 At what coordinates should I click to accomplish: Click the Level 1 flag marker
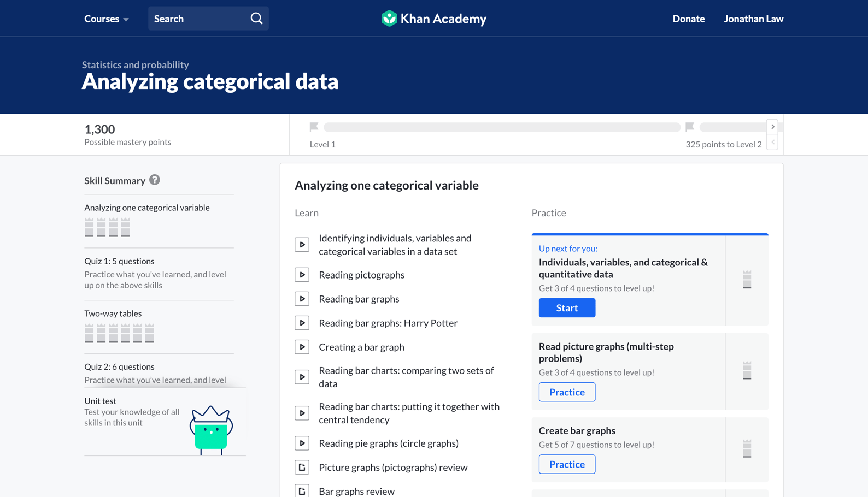(314, 127)
